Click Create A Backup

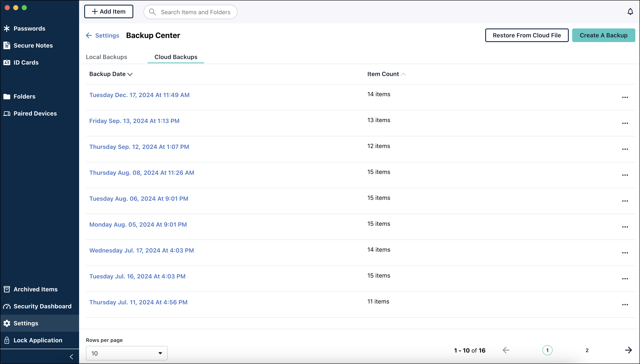tap(603, 35)
